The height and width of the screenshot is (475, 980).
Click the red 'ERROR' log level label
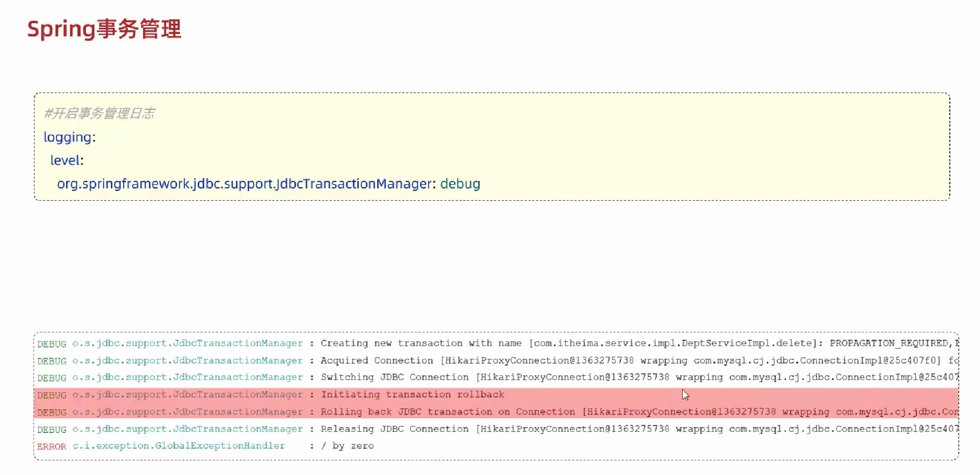[52, 446]
